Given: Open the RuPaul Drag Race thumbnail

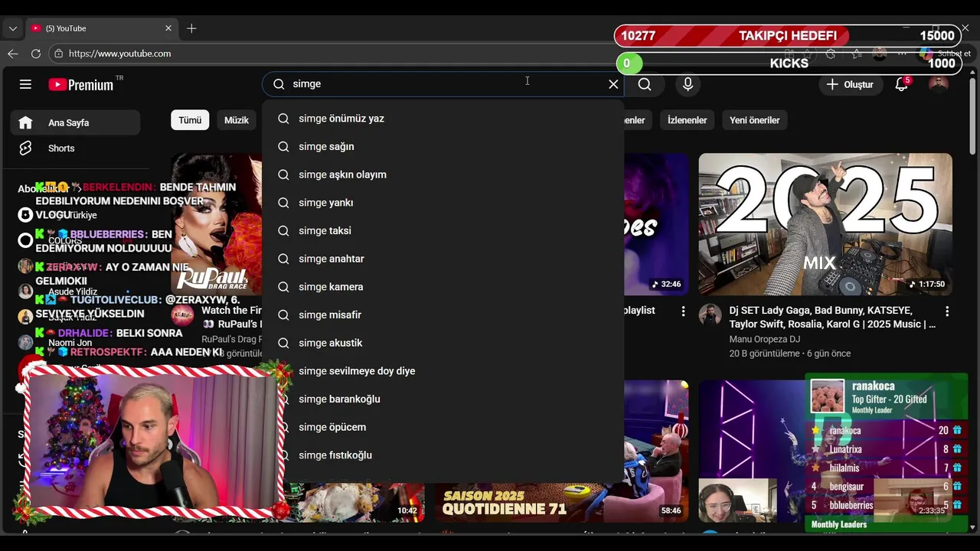Looking at the screenshot, I should click(x=217, y=224).
